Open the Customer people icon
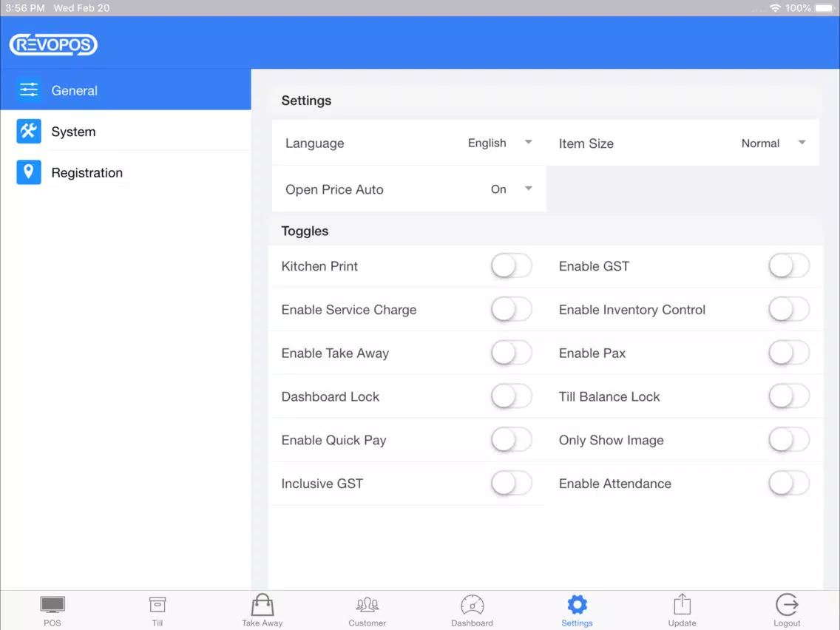The width and height of the screenshot is (840, 630). 367,605
